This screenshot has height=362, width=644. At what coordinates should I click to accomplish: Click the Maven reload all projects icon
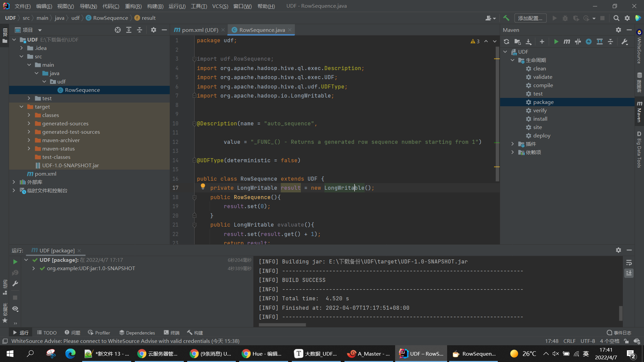point(506,42)
